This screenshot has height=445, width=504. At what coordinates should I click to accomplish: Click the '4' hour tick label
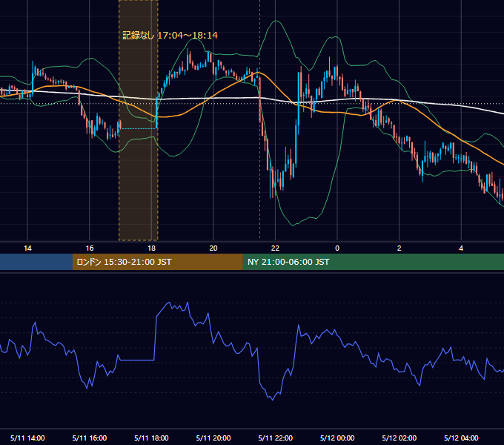[461, 248]
